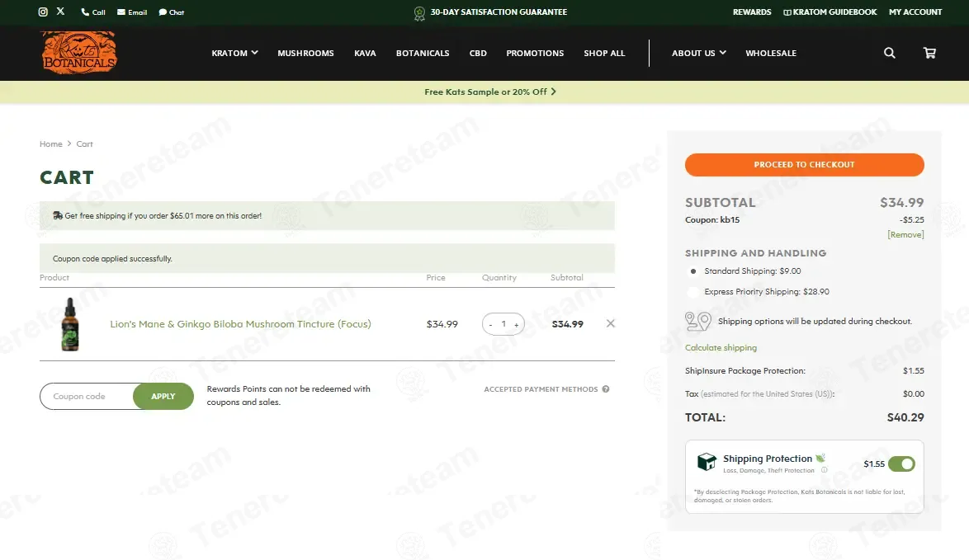Click the TOTAL $40.29 amount

[905, 417]
